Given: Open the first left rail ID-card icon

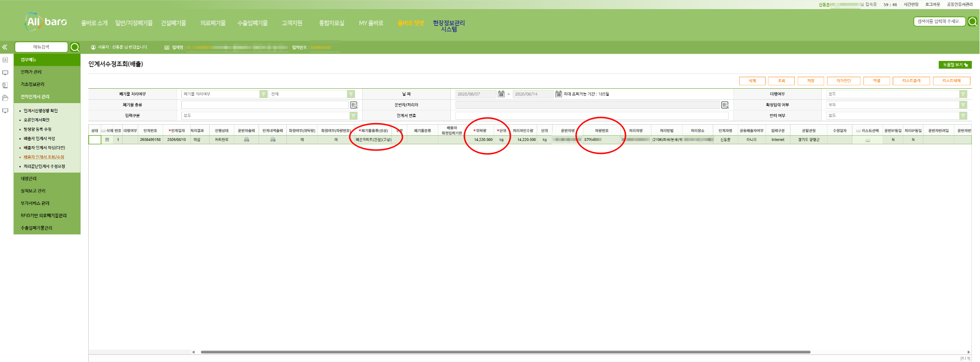Looking at the screenshot, I should tap(5, 60).
